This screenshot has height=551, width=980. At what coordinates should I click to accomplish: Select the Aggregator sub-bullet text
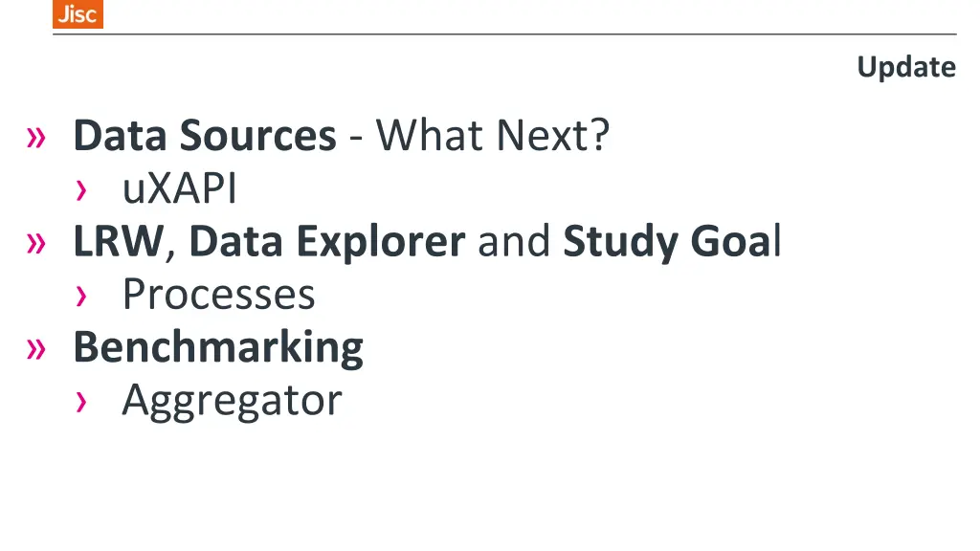pos(232,401)
